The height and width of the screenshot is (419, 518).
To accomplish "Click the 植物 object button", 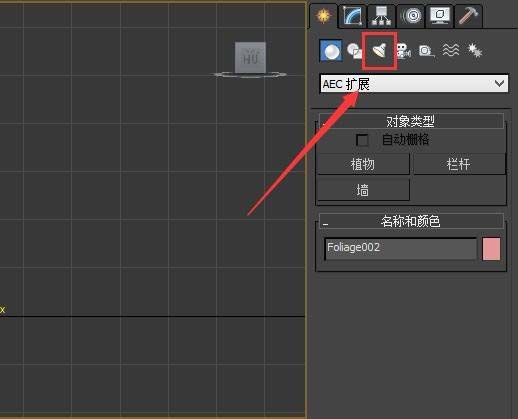I will pos(363,164).
